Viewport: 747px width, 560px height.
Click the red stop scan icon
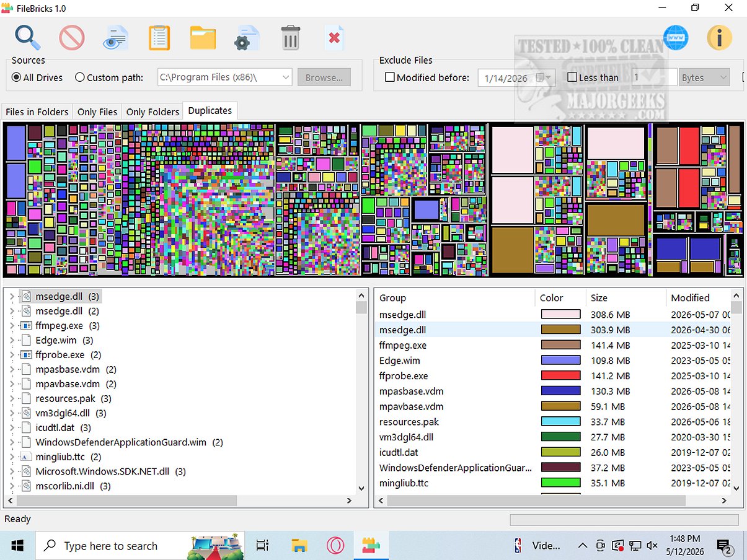(71, 38)
